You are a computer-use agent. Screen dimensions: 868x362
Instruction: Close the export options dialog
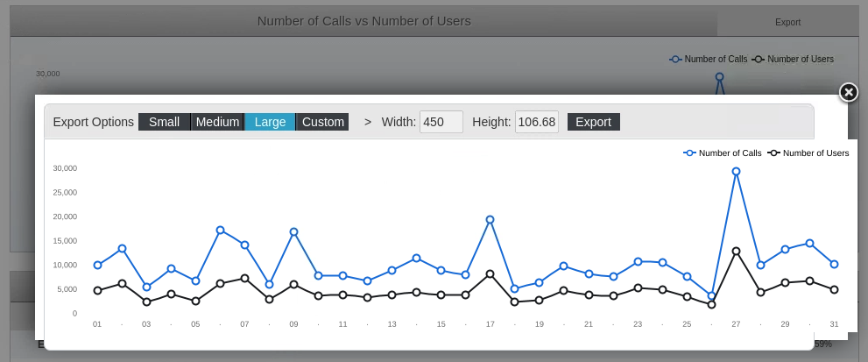click(x=848, y=92)
